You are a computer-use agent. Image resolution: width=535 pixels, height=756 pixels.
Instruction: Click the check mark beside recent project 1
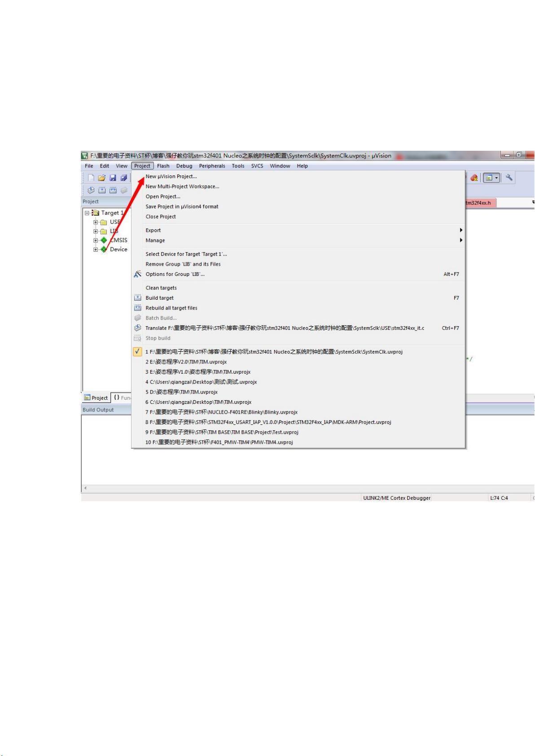[138, 352]
